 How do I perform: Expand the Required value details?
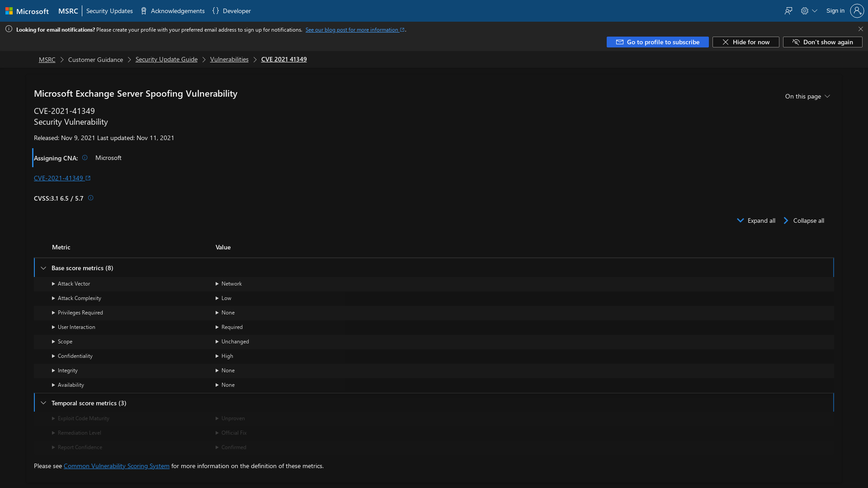[229, 327]
